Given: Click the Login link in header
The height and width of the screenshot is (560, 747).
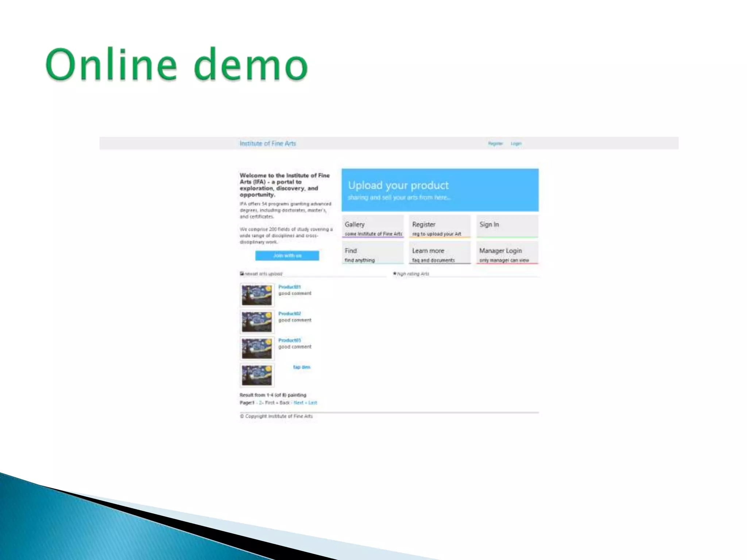Looking at the screenshot, I should [516, 144].
